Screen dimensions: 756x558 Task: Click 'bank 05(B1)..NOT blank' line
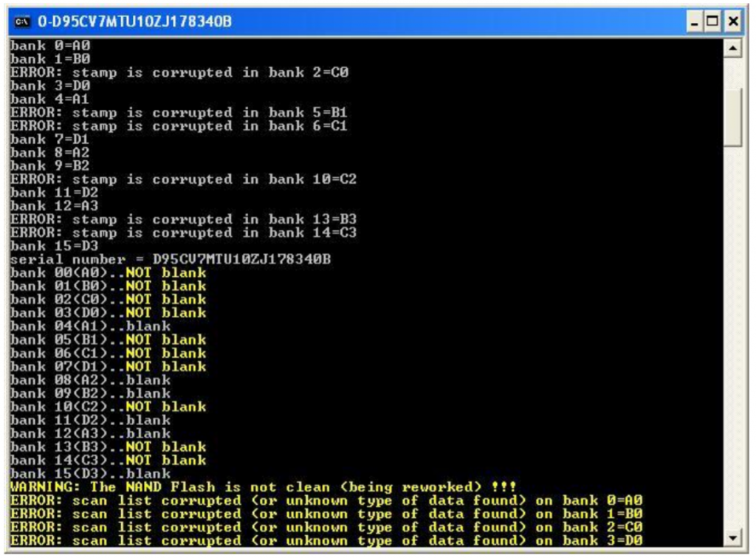point(109,340)
